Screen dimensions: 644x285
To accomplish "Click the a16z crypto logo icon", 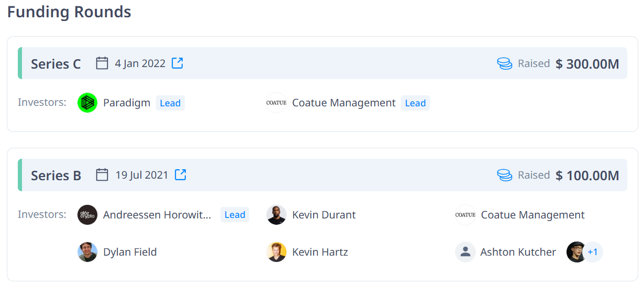I will coord(87,215).
